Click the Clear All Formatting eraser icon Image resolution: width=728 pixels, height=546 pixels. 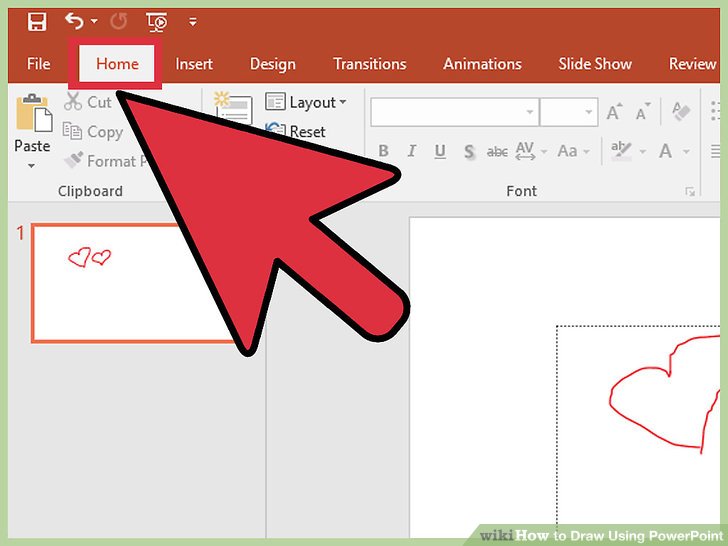682,111
